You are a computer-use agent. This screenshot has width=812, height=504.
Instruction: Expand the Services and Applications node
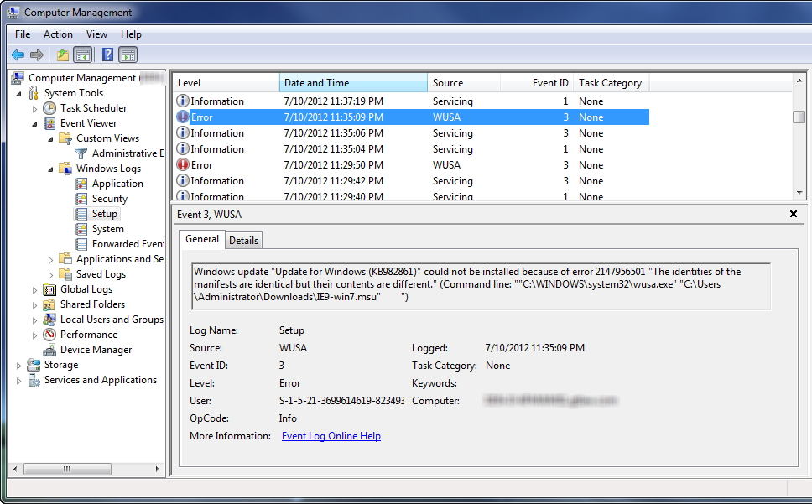click(19, 380)
